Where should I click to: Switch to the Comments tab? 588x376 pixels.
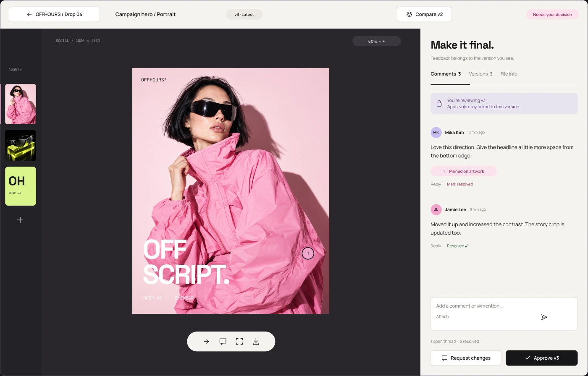click(x=446, y=74)
